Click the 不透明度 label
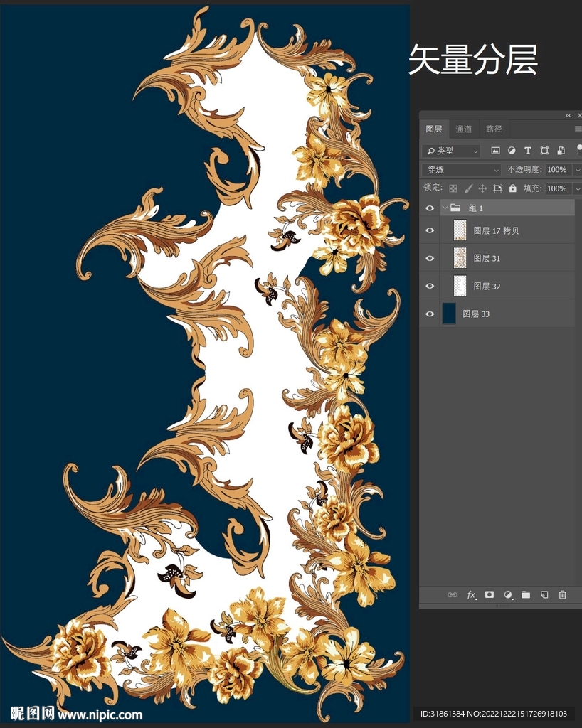This screenshot has height=728, width=582. (524, 169)
